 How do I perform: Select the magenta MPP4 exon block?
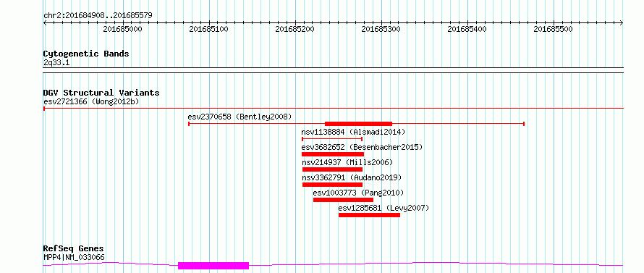[x=213, y=266]
